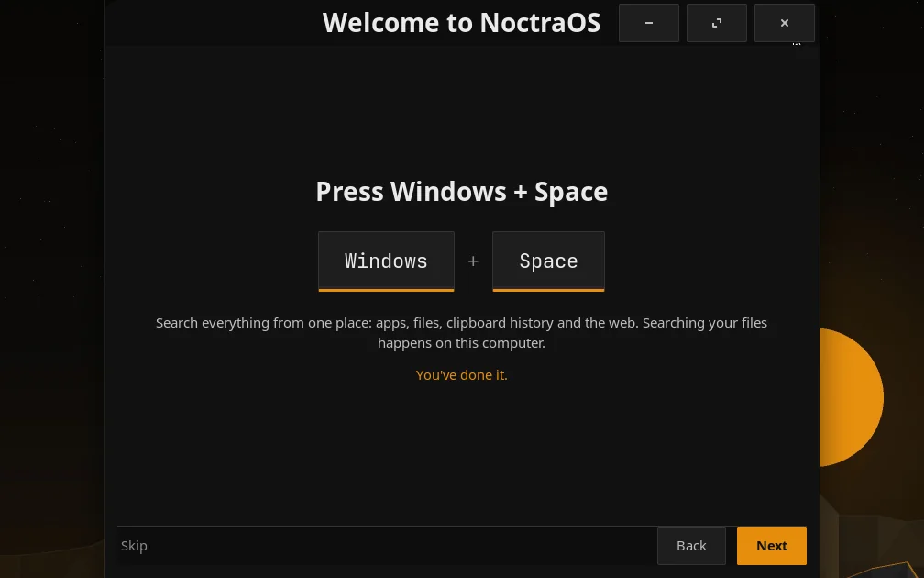Image resolution: width=924 pixels, height=578 pixels.
Task: Go Back to the previous step
Action: 691,546
